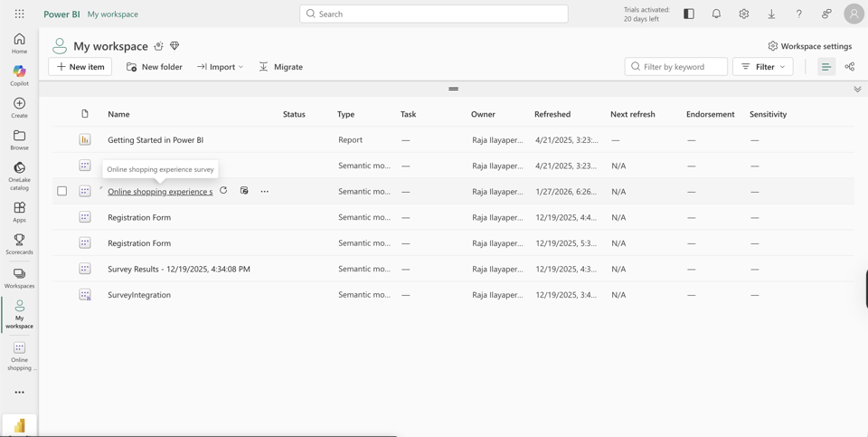The height and width of the screenshot is (437, 868).
Task: Create a New folder
Action: click(x=155, y=66)
